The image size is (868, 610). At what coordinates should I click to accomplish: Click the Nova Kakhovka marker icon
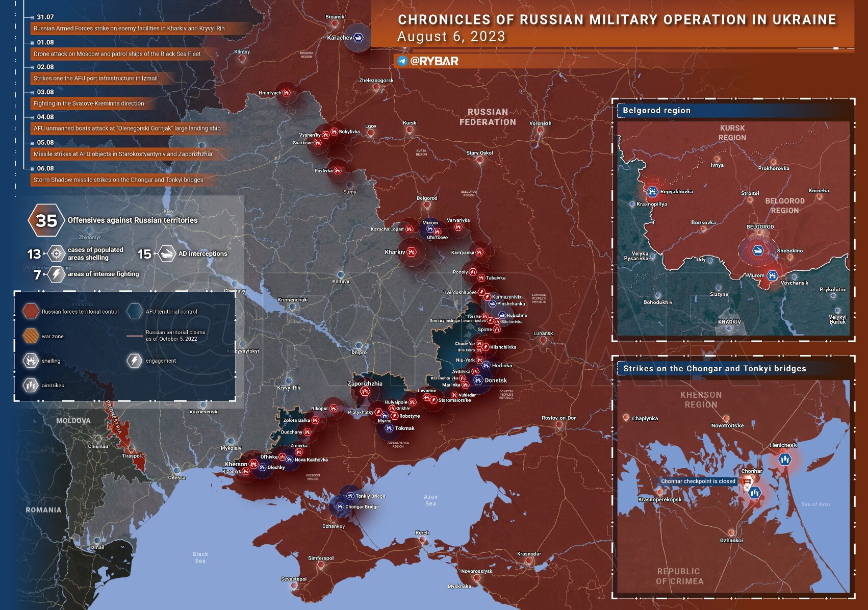[289, 460]
